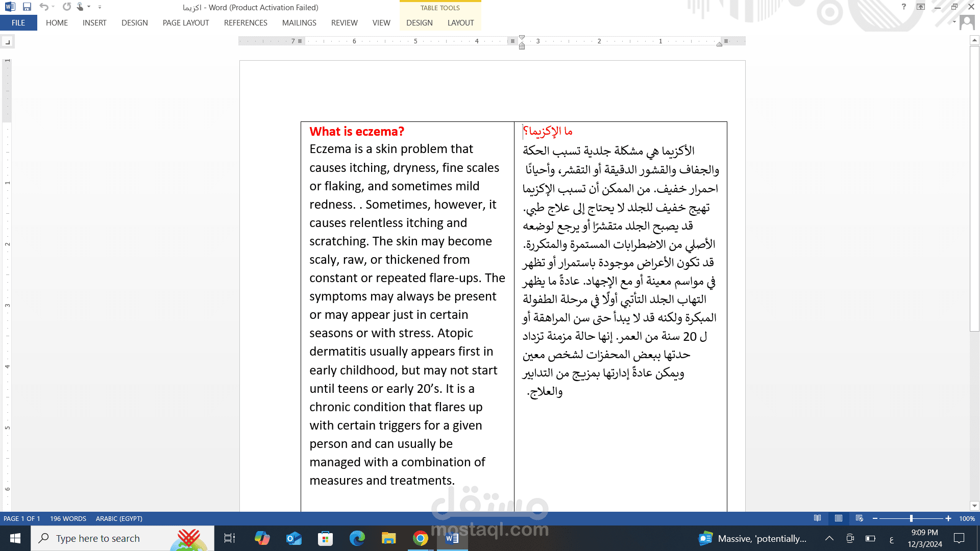The width and height of the screenshot is (980, 551).
Task: Open the Table Tools LAYOUT tab
Action: coord(460,23)
